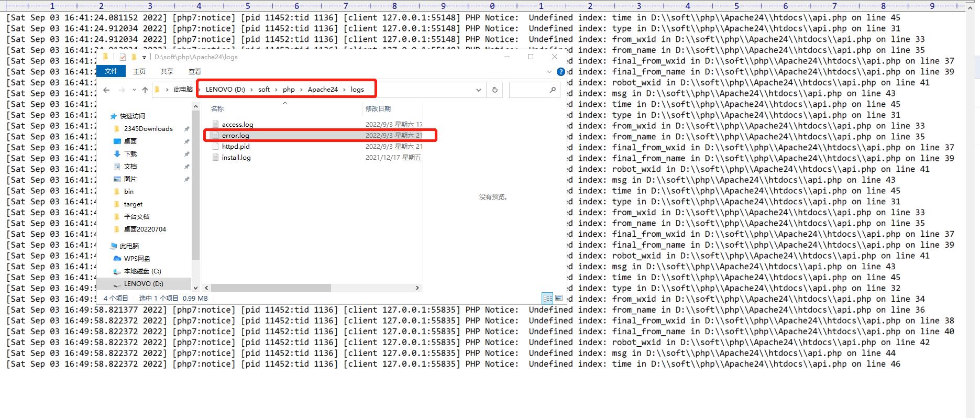Sort files by 修改日期 column header
Image resolution: width=980 pixels, height=418 pixels.
(378, 108)
